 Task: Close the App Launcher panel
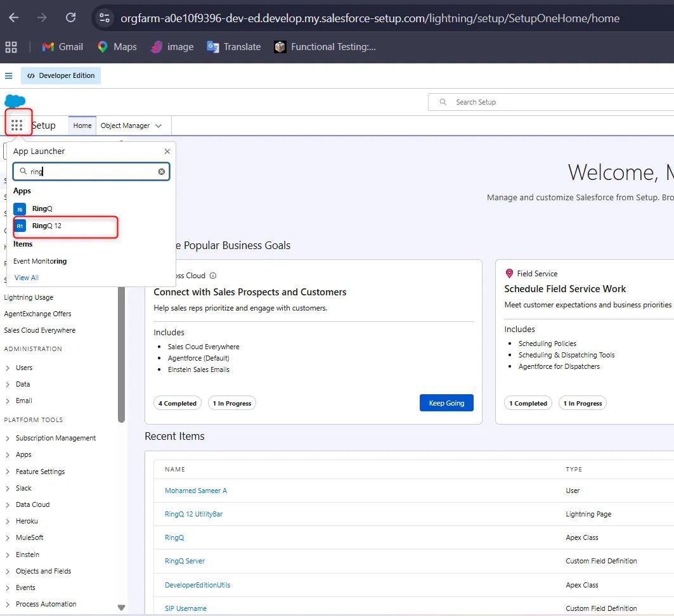167,151
